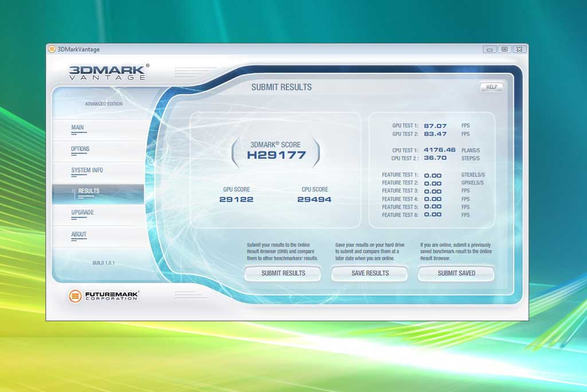
Task: Click the Build 1.0.1 version text
Action: (x=104, y=263)
